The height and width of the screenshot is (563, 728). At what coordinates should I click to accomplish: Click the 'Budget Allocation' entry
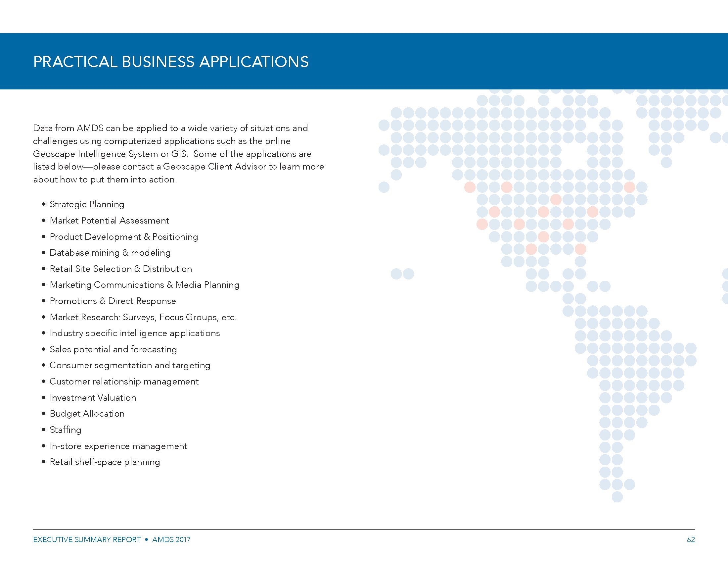point(87,414)
